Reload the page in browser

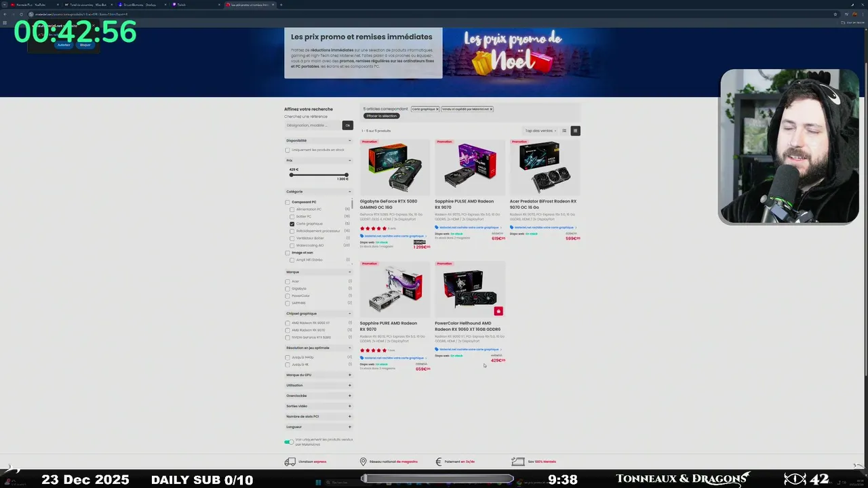click(x=21, y=14)
